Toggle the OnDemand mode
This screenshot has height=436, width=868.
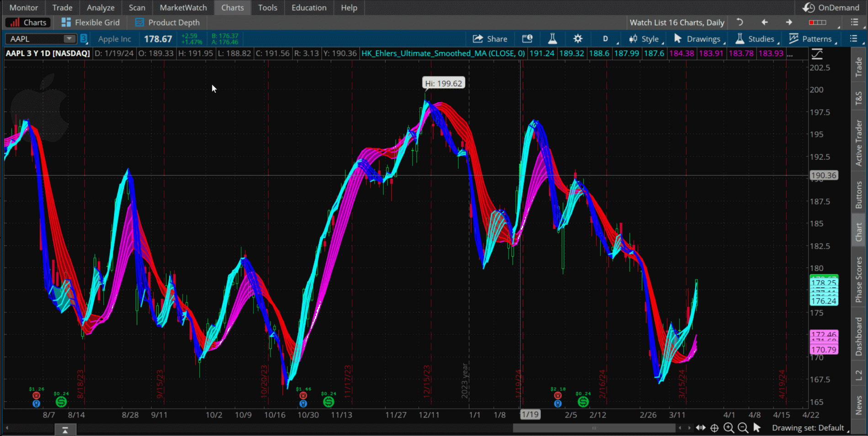coord(831,8)
